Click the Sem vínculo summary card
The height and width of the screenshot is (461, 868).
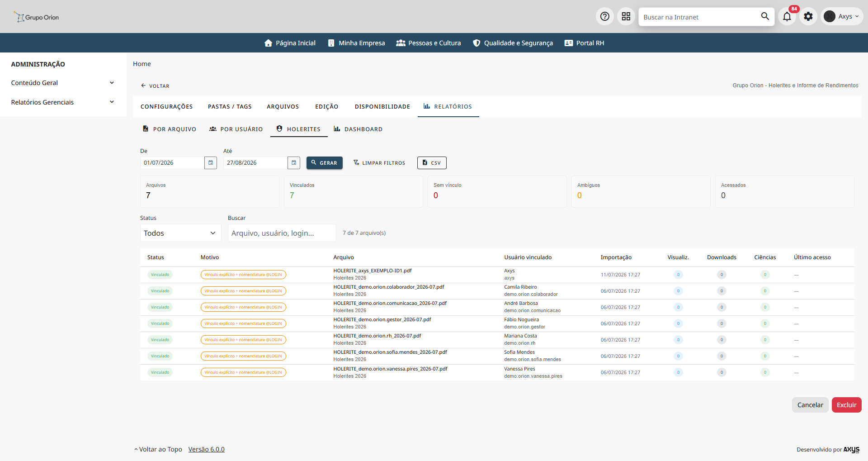pos(497,191)
